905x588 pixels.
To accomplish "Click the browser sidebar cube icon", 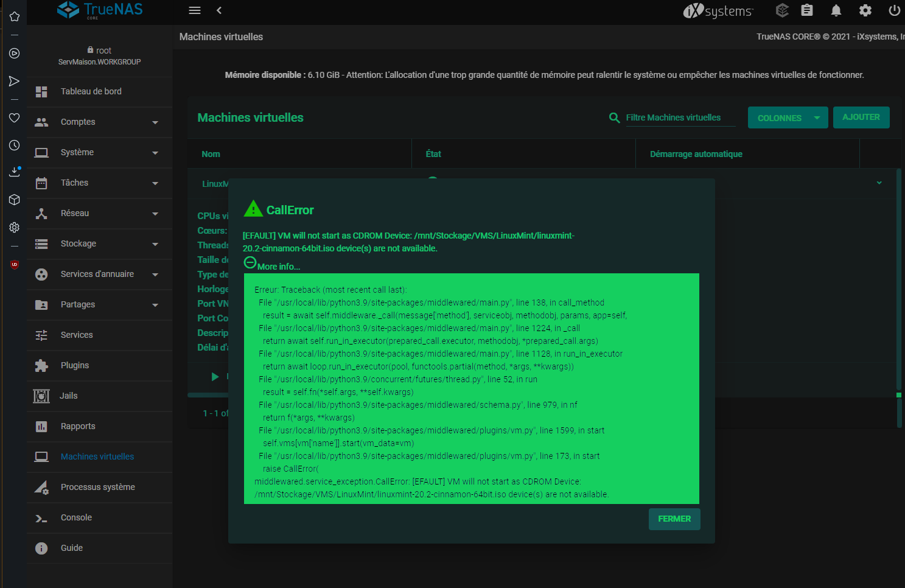I will [x=15, y=200].
